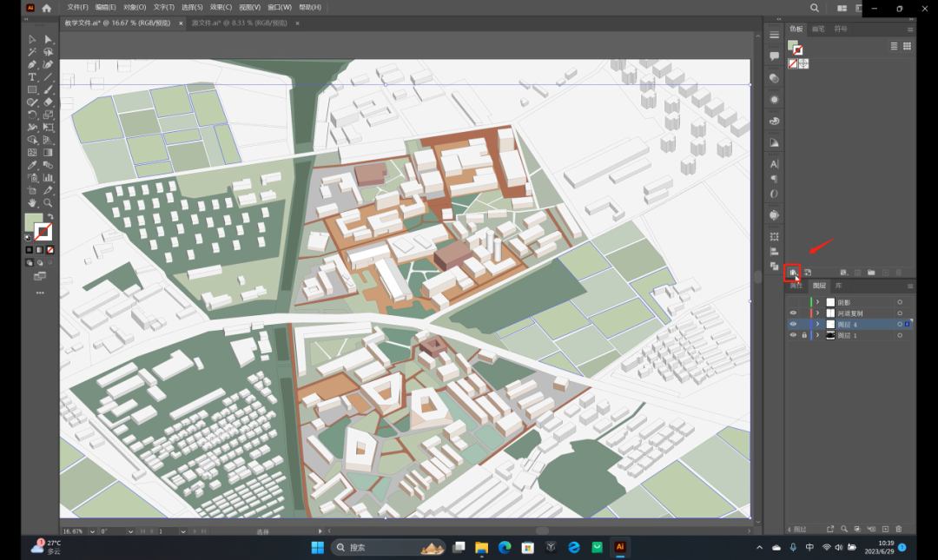Select the Eraser tool
938x560 pixels.
pyautogui.click(x=49, y=102)
